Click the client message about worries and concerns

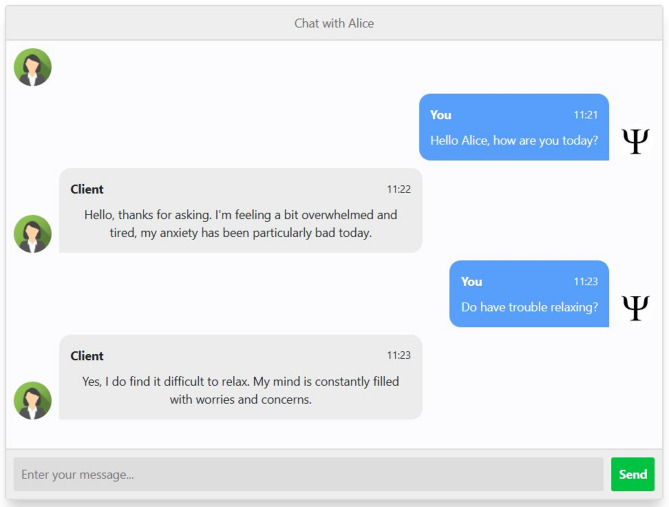click(x=240, y=390)
